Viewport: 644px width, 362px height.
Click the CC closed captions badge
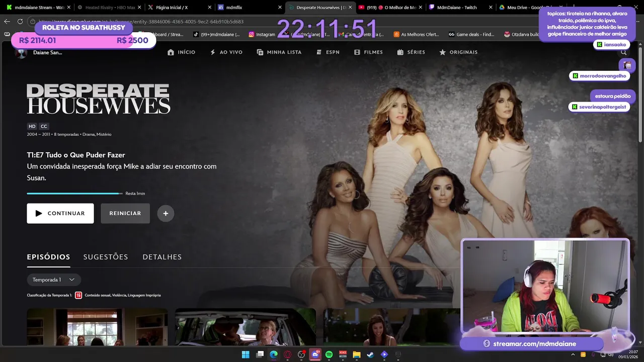[44, 126]
